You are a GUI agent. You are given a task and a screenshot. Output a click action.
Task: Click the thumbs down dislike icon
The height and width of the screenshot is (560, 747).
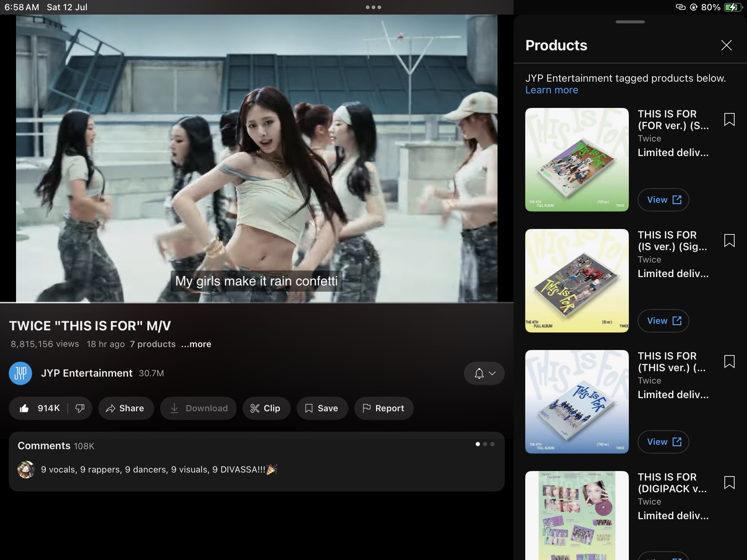click(x=80, y=408)
